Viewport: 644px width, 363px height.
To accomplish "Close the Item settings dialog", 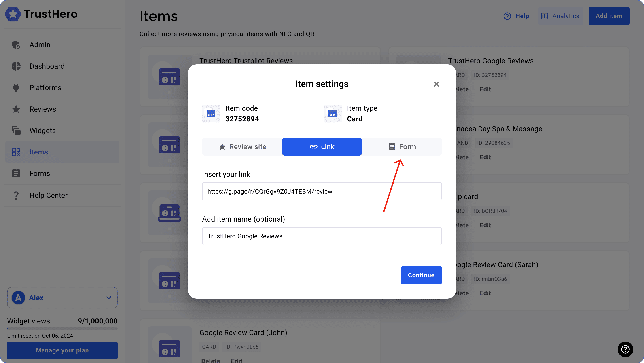I will pos(436,84).
